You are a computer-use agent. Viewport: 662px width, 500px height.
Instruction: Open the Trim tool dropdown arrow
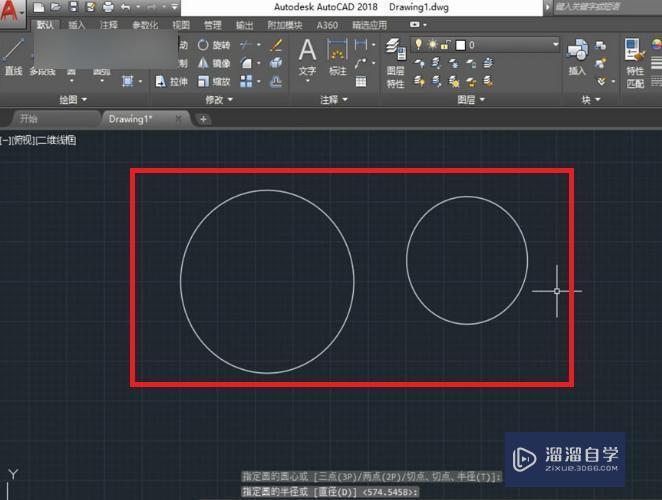(x=258, y=44)
